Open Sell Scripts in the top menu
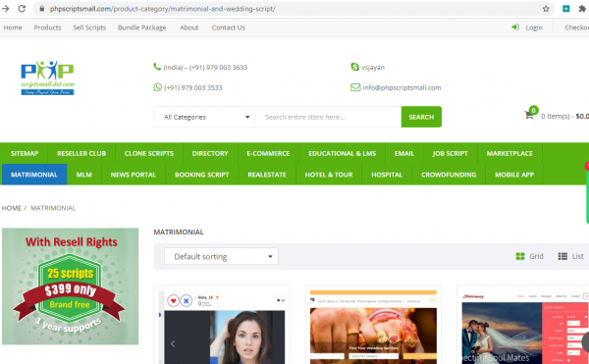The width and height of the screenshot is (589, 364). (x=89, y=27)
